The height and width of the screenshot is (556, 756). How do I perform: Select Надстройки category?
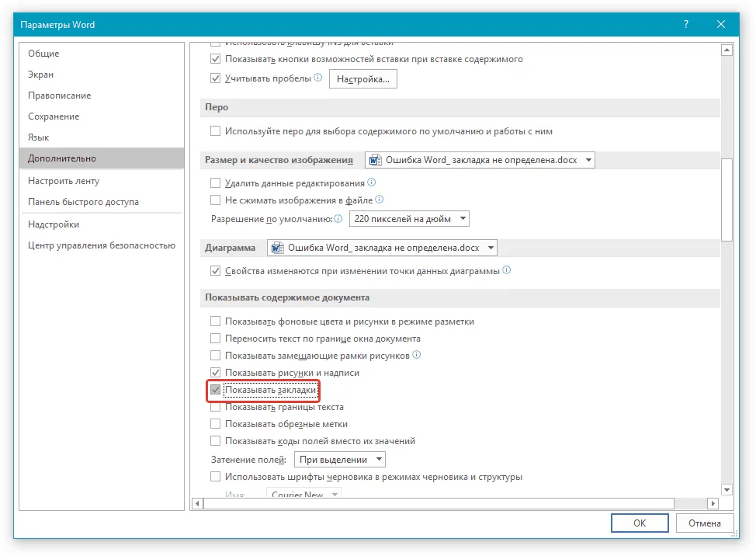pyautogui.click(x=101, y=224)
